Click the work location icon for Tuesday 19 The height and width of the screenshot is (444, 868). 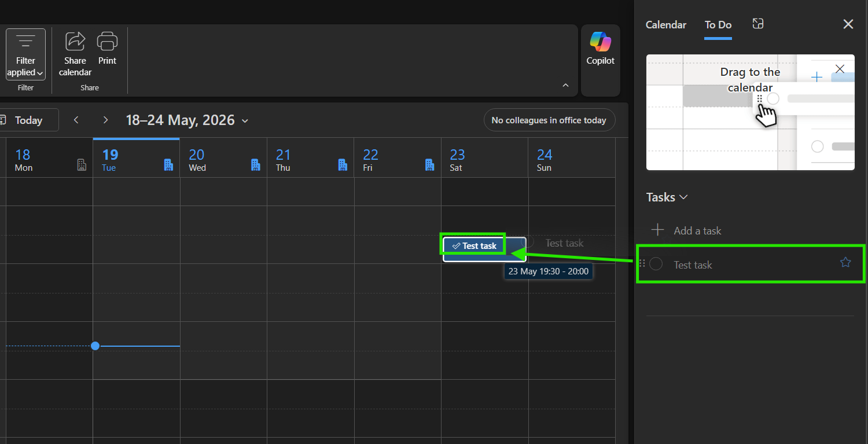[x=168, y=165]
